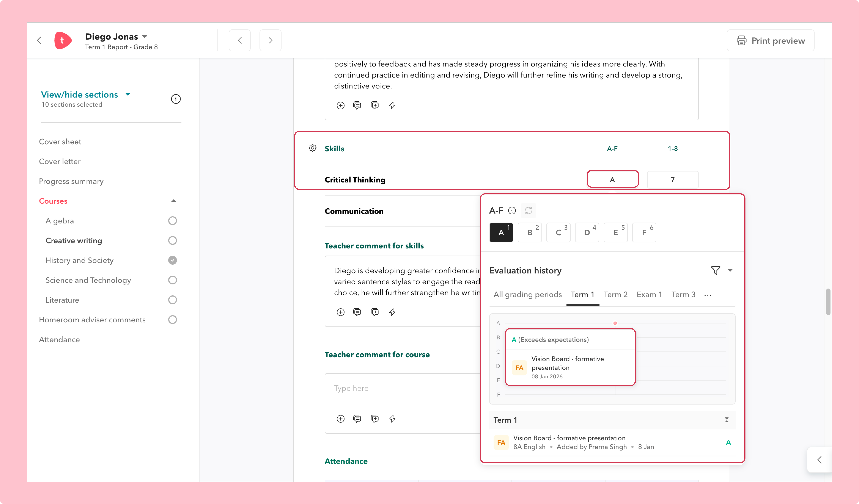The height and width of the screenshot is (504, 859).
Task: Click lightning icon in course comment box
Action: [x=392, y=419]
